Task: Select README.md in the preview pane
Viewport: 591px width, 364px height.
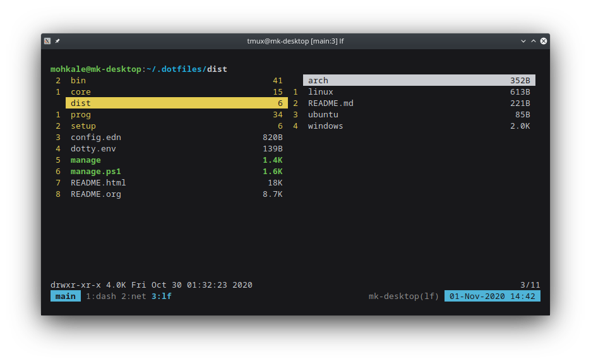Action: click(x=330, y=103)
